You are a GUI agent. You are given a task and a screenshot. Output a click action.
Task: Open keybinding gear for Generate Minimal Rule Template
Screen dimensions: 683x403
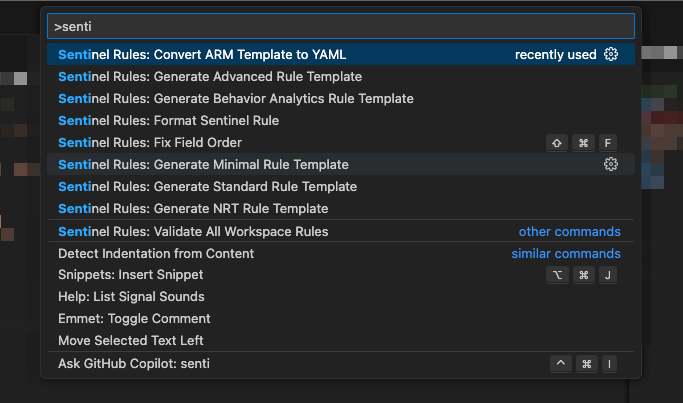pyautogui.click(x=611, y=164)
